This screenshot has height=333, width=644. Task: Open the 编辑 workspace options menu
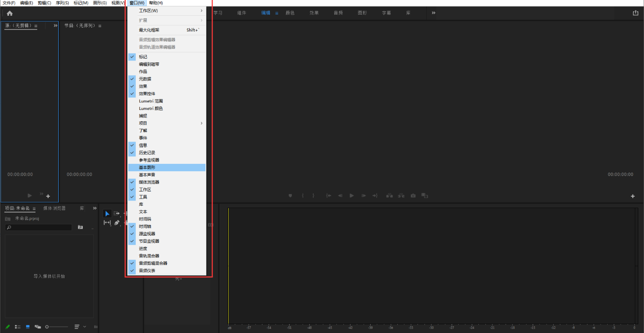point(277,13)
